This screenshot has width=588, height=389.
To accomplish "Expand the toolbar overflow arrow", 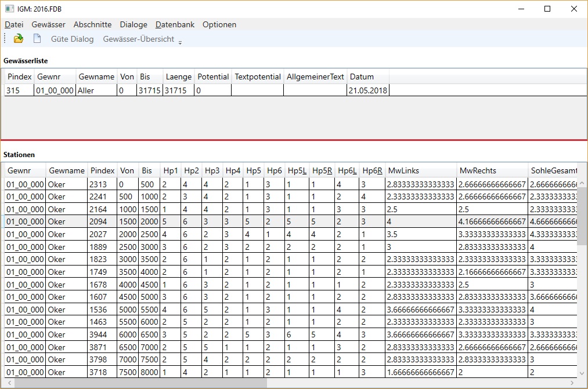I will (180, 42).
